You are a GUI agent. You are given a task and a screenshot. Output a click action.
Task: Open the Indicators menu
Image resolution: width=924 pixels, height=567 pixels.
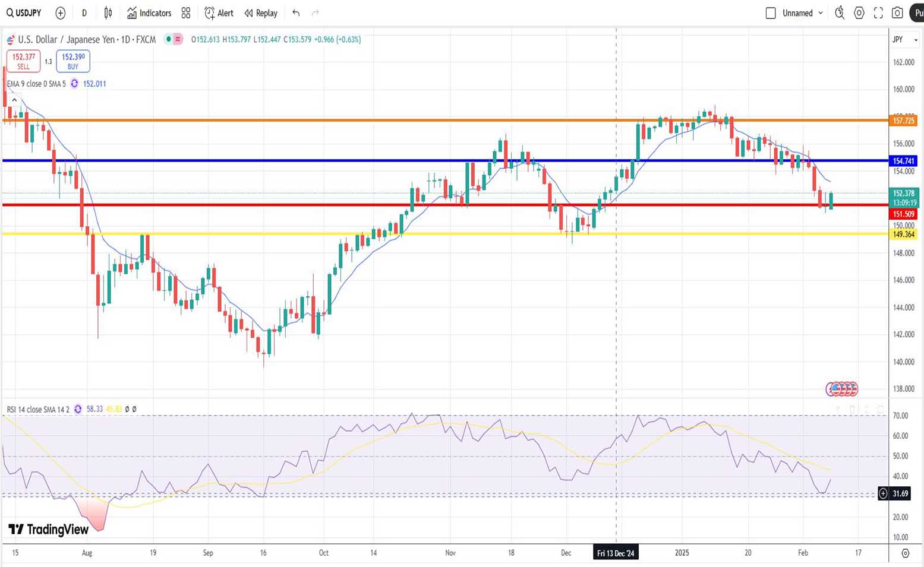tap(149, 12)
